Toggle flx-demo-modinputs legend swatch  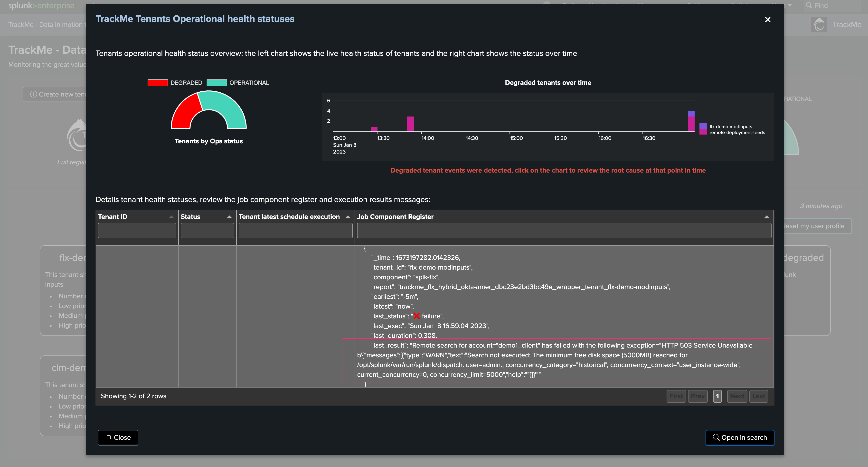click(703, 126)
